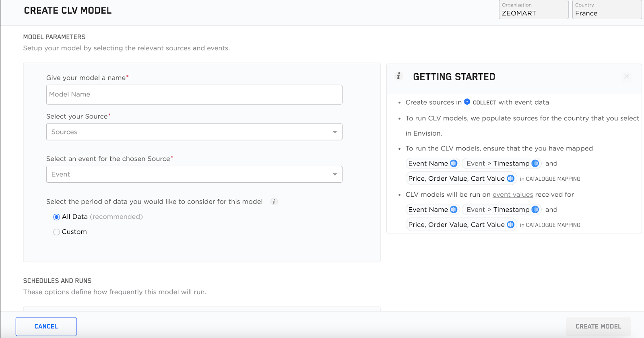Viewport: 644px width, 338px height.
Task: Click the second CATALOGUE MAPPING text
Action: click(553, 225)
